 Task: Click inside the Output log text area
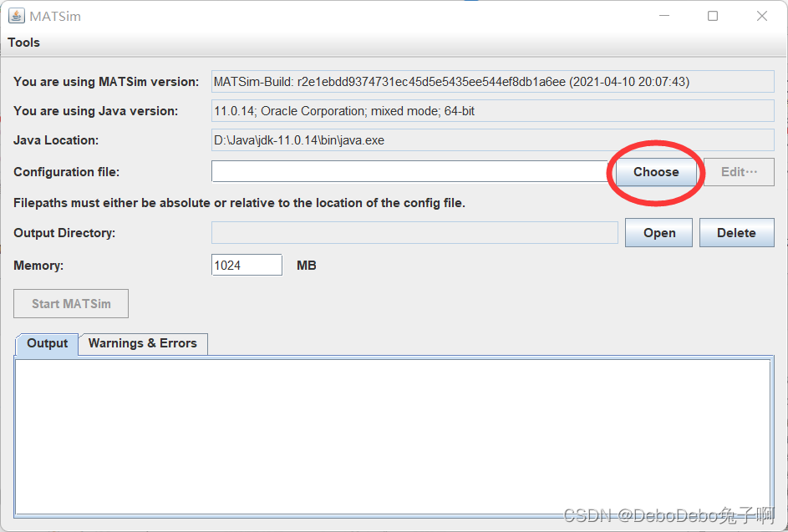[393, 437]
